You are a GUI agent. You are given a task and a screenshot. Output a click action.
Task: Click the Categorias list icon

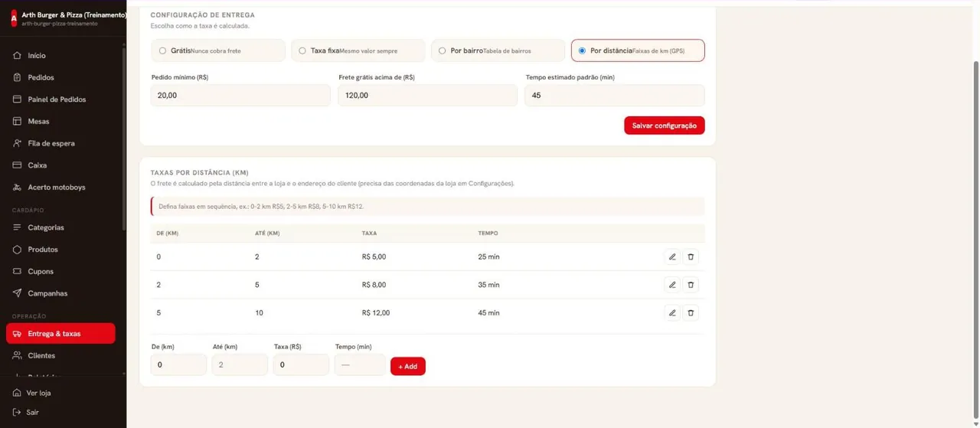[17, 227]
